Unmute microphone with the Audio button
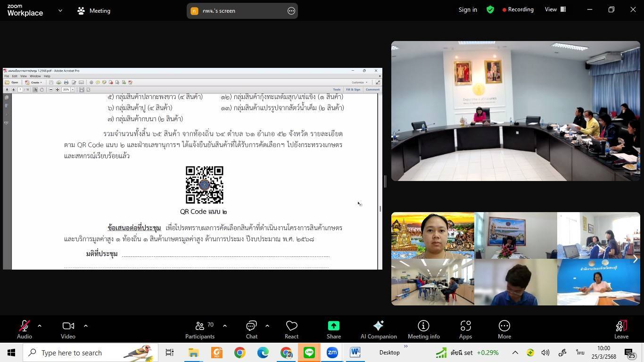This screenshot has width=644, height=362. 24,329
